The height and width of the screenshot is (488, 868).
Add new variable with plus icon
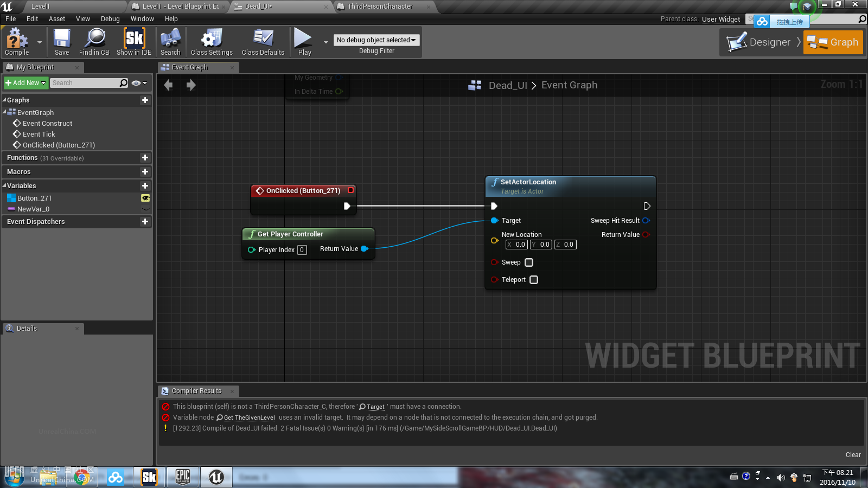[145, 185]
